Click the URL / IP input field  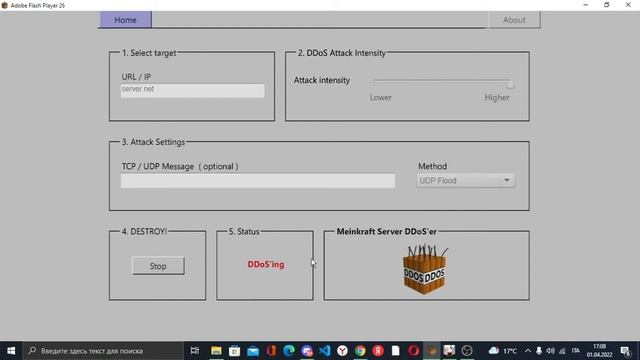click(x=192, y=90)
